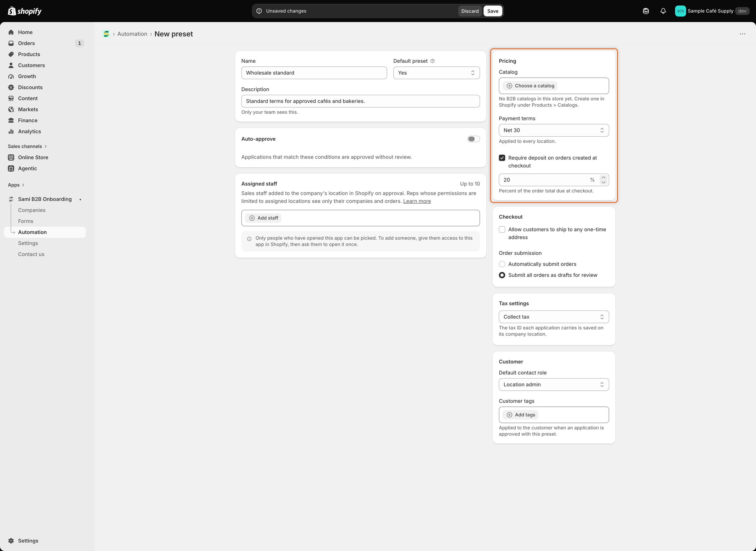Click the Home house icon
Viewport: 756px width, 551px height.
pyautogui.click(x=11, y=32)
